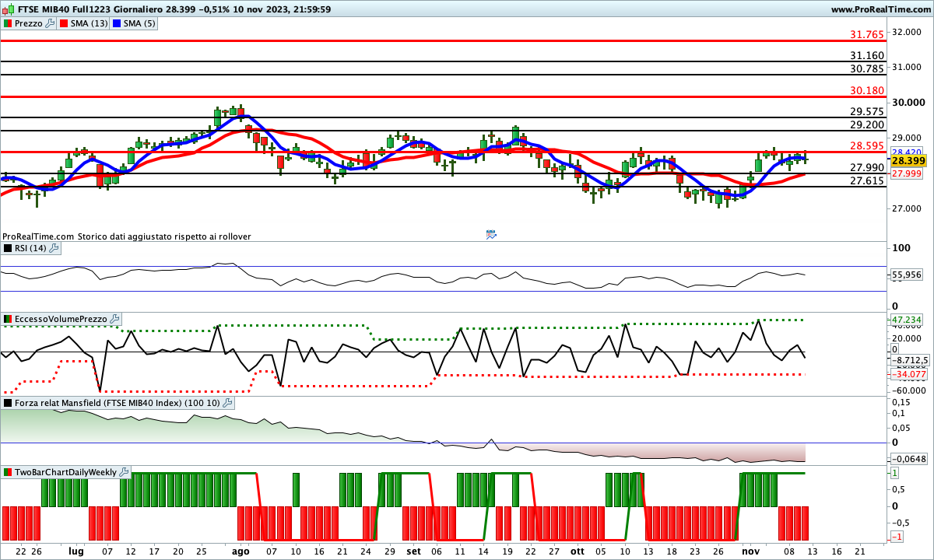Click the 27.615 level label
This screenshot has width=934, height=560.
pos(867,181)
